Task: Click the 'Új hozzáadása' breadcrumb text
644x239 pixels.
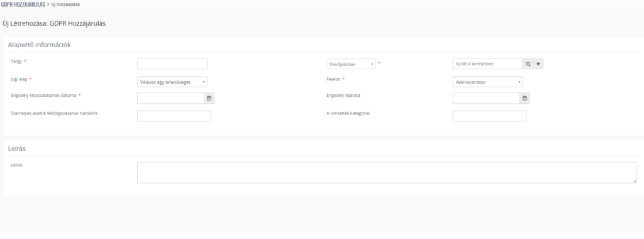Action: [65, 4]
